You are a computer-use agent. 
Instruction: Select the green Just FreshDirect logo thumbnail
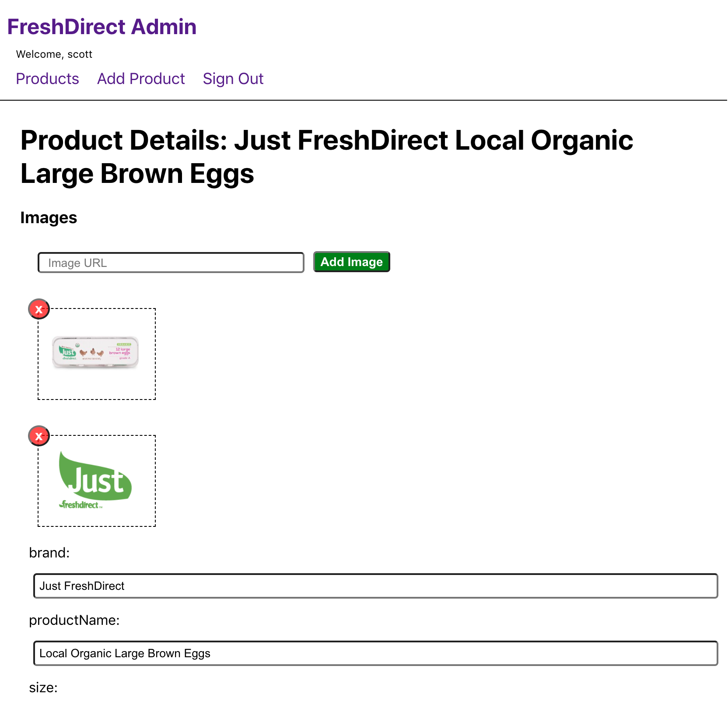[95, 480]
